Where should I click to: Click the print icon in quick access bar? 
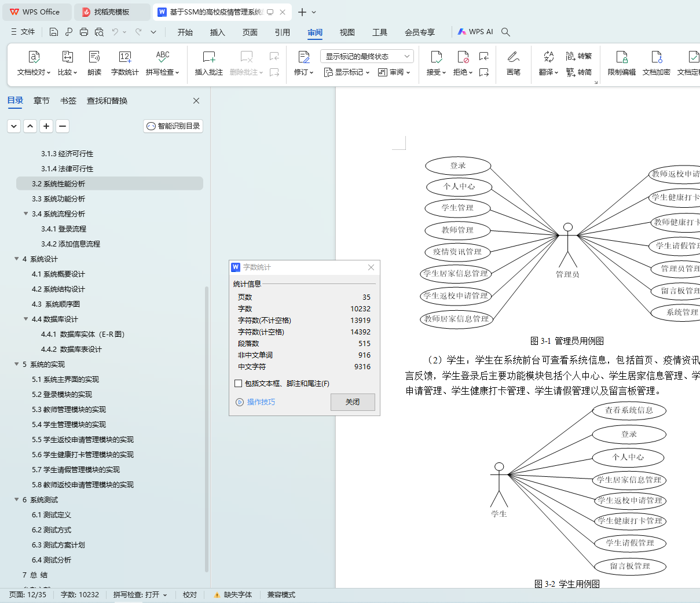[84, 32]
